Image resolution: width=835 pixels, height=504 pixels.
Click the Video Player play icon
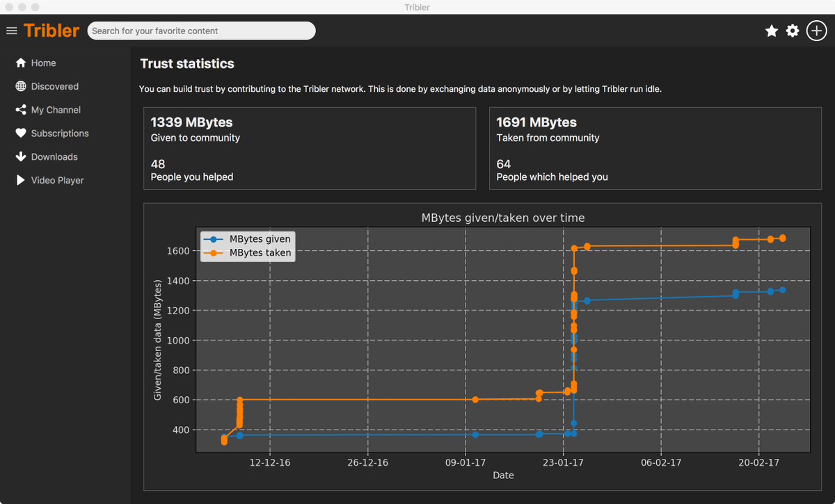click(x=20, y=180)
